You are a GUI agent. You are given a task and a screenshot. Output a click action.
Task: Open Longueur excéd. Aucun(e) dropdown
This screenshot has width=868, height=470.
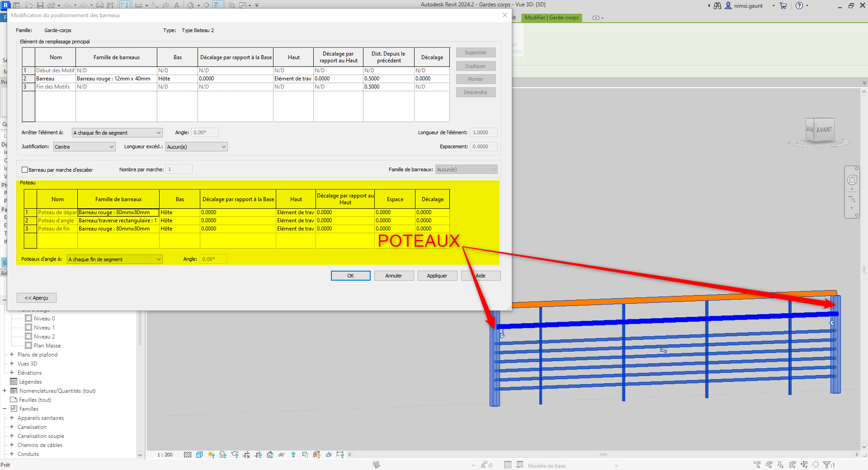coord(197,147)
